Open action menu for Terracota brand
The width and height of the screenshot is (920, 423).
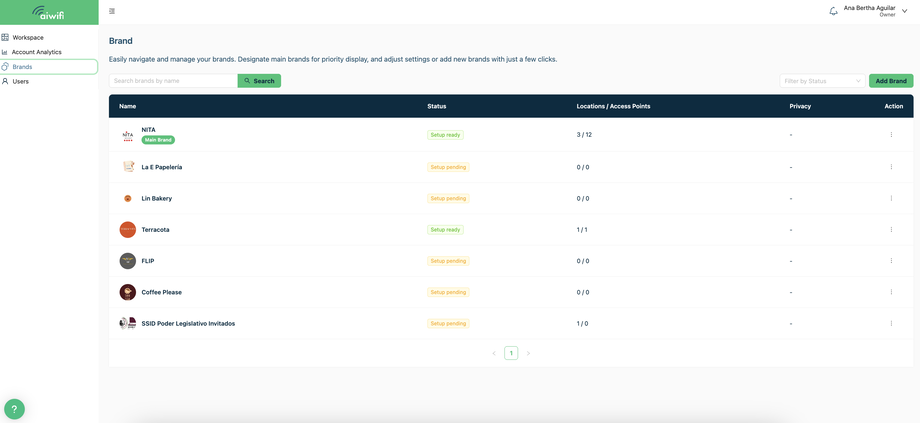891,229
